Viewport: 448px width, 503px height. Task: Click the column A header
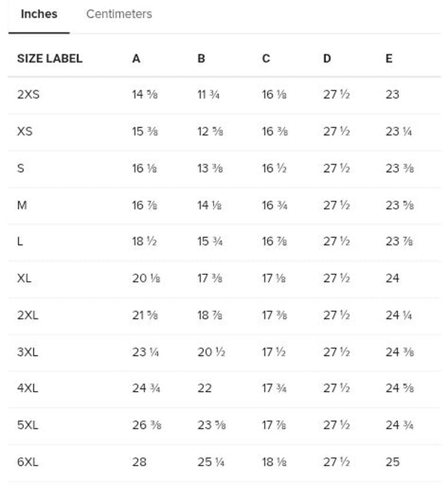pyautogui.click(x=136, y=58)
